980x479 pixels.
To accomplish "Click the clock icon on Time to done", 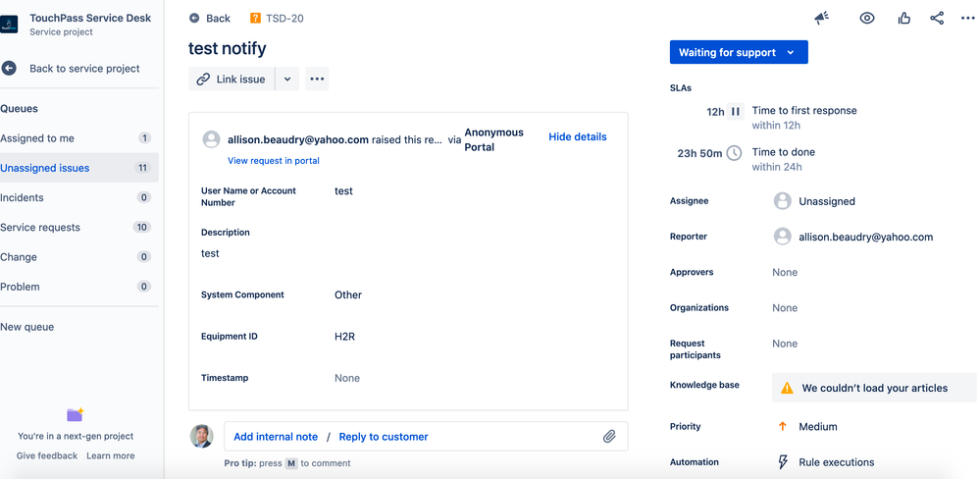I will pyautogui.click(x=734, y=152).
